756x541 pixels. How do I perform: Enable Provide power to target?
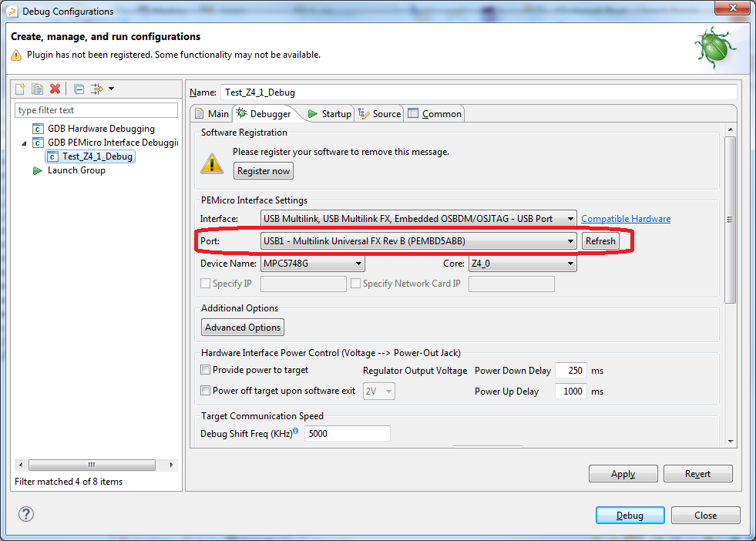coord(205,371)
